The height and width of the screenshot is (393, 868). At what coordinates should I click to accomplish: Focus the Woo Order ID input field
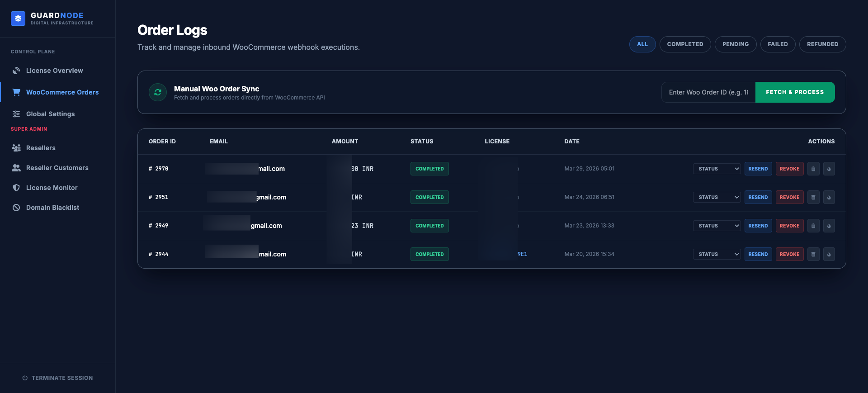(708, 92)
